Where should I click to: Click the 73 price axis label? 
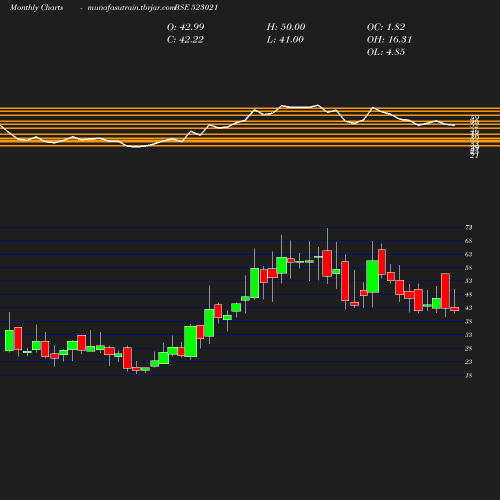click(x=469, y=227)
